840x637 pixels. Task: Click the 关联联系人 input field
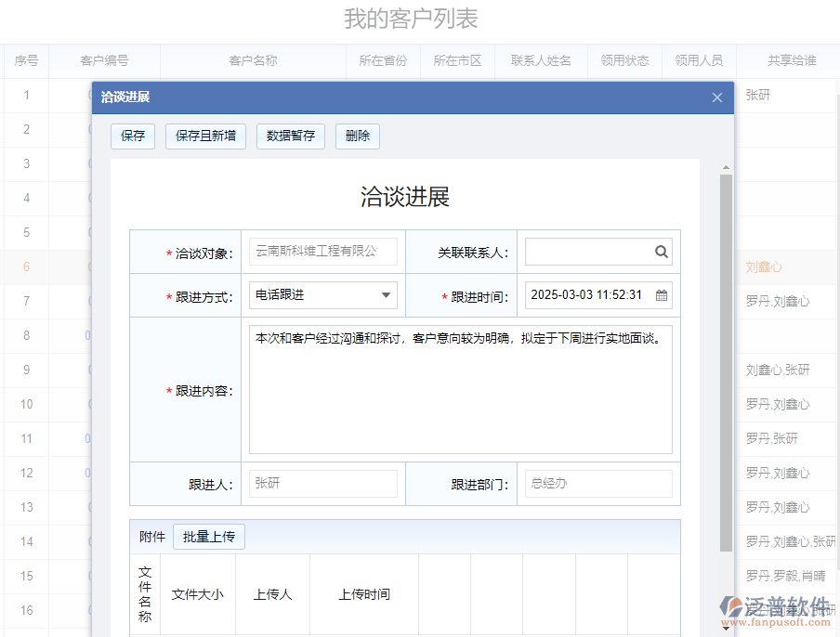tap(587, 252)
